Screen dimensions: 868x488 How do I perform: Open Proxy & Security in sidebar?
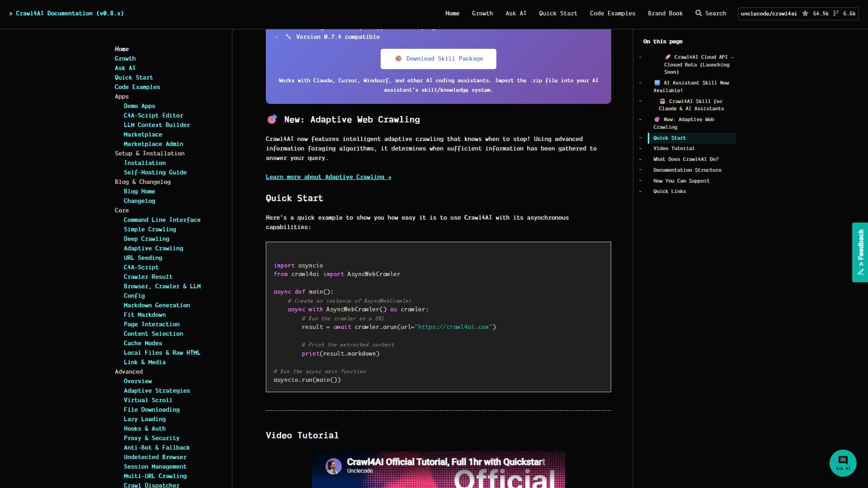pos(151,438)
